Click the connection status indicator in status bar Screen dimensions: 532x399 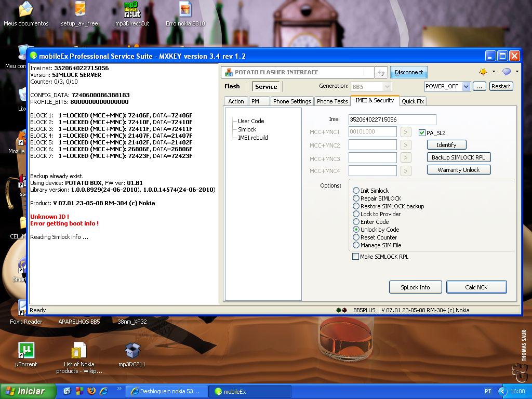pos(341,310)
